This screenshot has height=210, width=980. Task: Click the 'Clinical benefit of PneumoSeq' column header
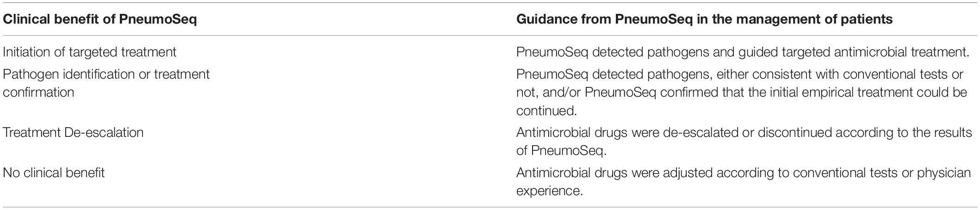tap(100, 20)
